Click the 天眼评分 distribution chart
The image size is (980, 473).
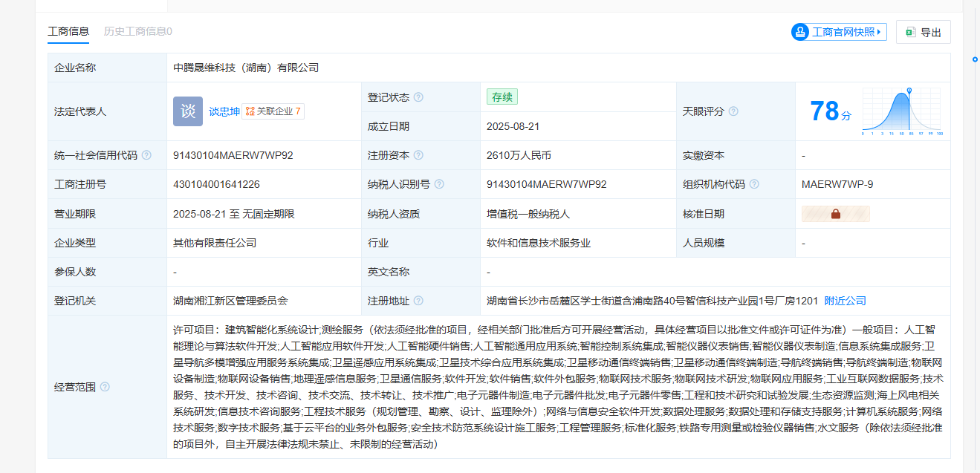point(901,111)
